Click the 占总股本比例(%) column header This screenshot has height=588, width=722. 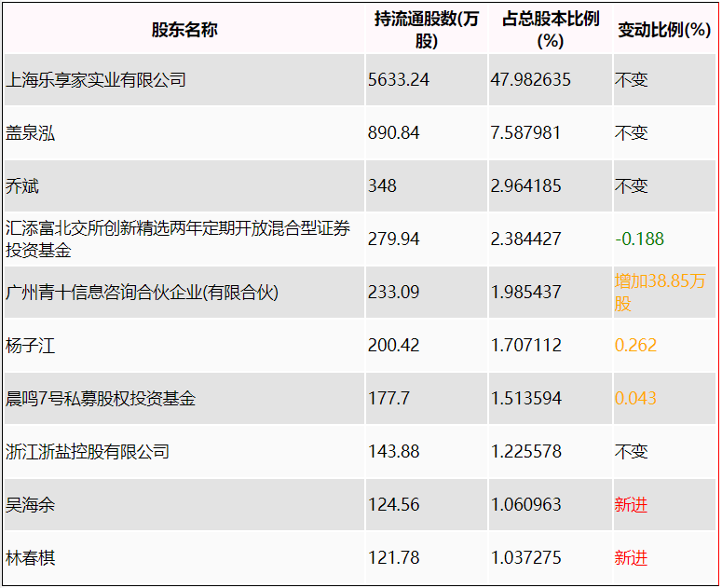tap(551, 30)
